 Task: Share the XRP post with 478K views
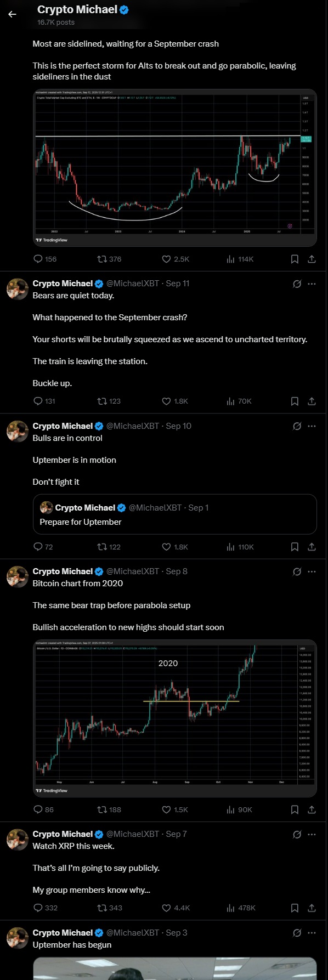312,908
